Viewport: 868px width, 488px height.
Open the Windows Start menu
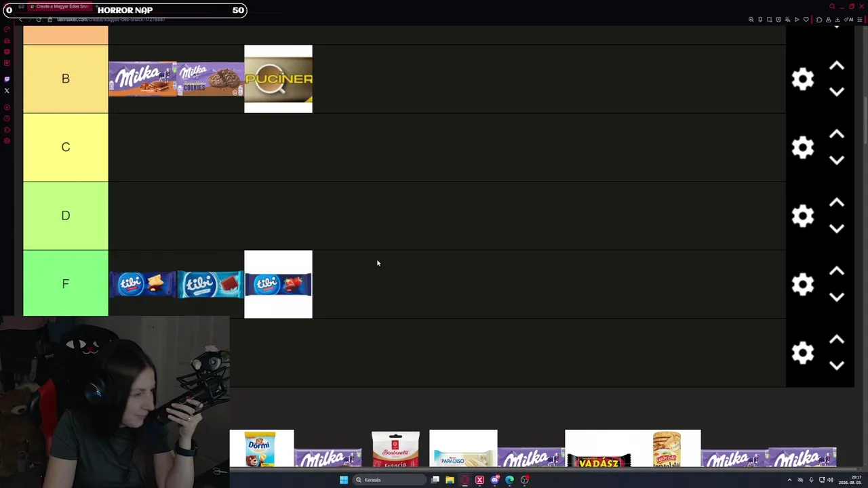(344, 480)
